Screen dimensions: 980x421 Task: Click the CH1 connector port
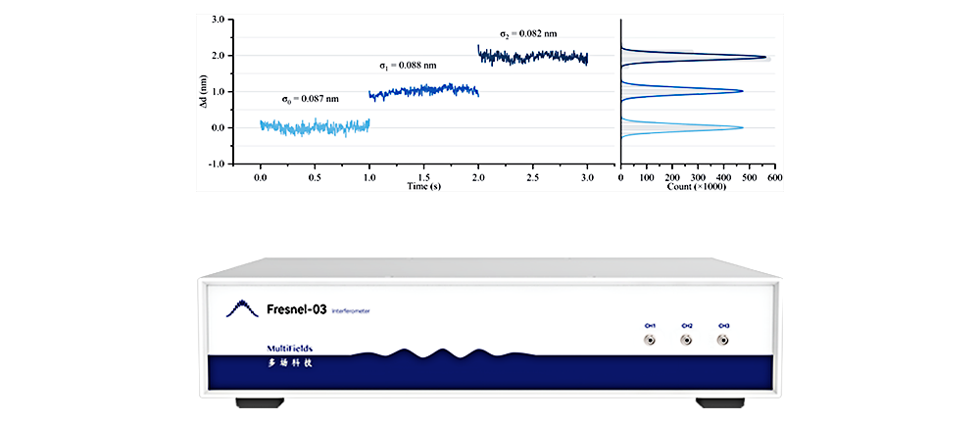click(x=649, y=341)
